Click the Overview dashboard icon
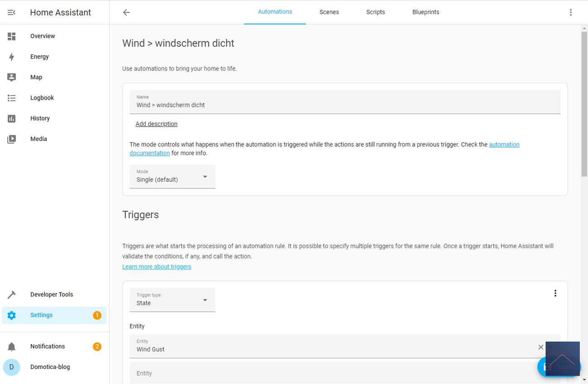This screenshot has width=588, height=384. 12,36
